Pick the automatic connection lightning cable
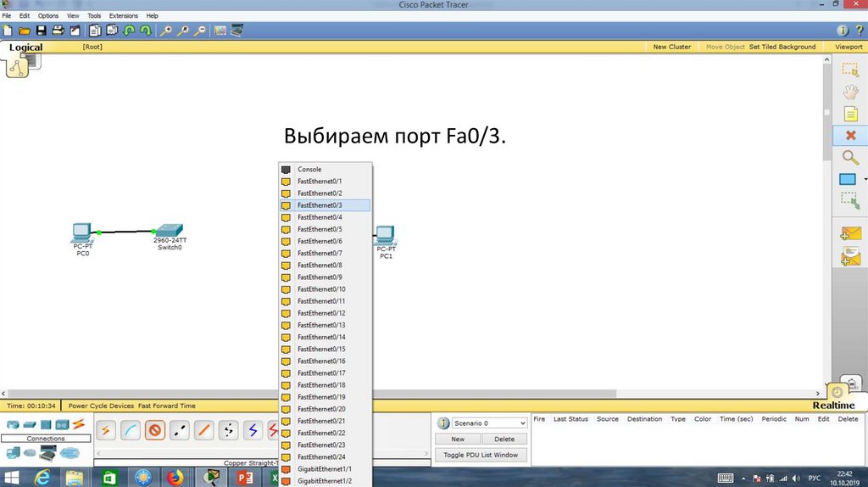This screenshot has height=487, width=868. coord(106,430)
